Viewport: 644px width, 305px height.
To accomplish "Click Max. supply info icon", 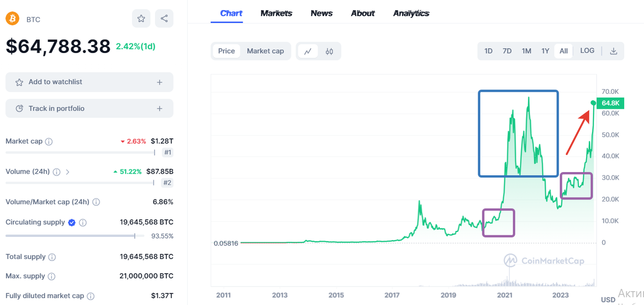I will (51, 276).
